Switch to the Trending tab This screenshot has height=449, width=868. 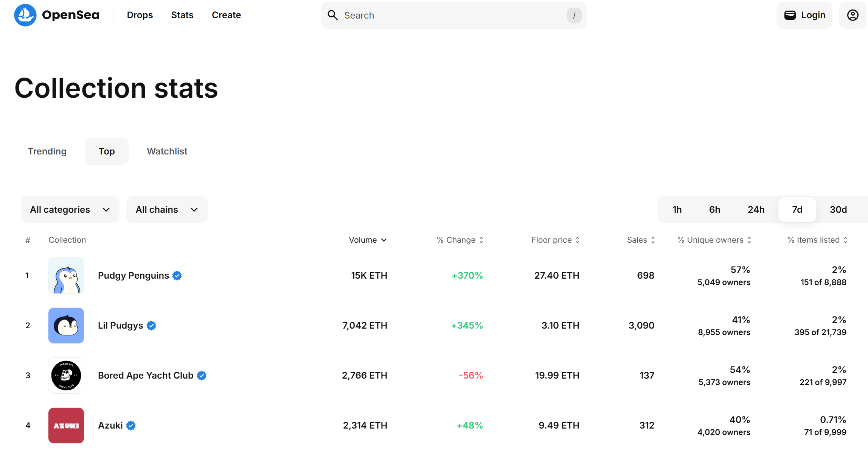tap(47, 151)
